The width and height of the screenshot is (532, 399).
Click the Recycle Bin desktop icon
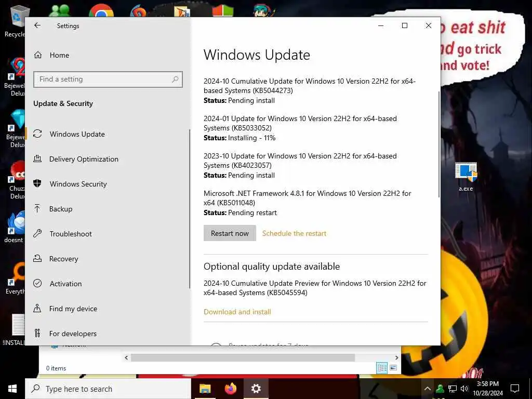click(15, 21)
